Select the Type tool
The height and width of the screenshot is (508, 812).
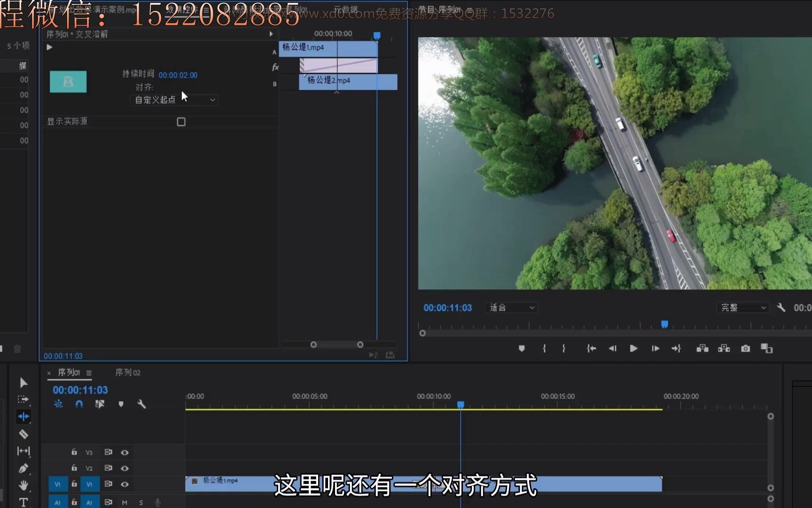point(23,502)
